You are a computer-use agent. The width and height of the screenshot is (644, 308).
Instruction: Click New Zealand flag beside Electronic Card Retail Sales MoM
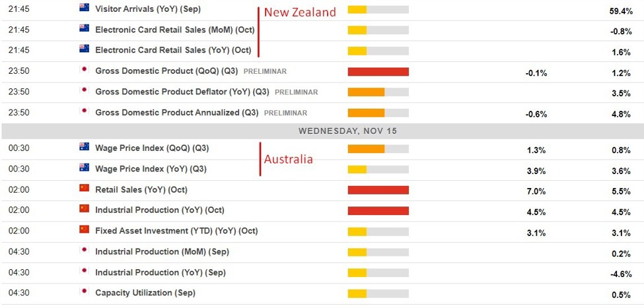coord(84,28)
